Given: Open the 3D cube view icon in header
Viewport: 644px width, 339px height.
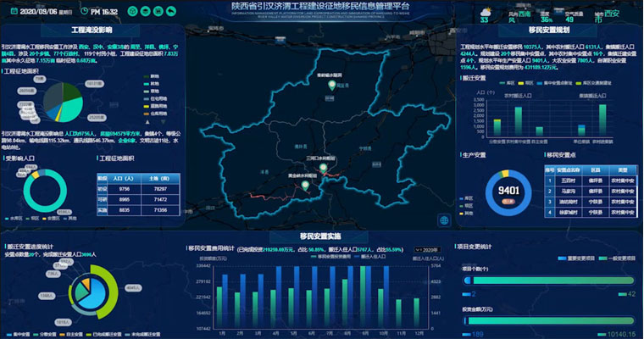Looking at the screenshot, I should [132, 11].
